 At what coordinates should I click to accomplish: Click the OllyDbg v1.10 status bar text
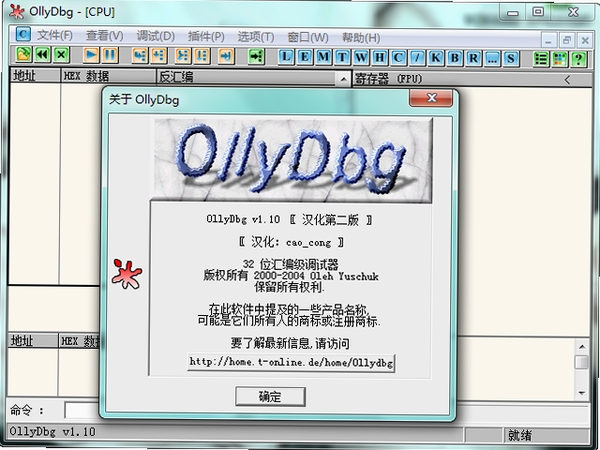(52, 432)
